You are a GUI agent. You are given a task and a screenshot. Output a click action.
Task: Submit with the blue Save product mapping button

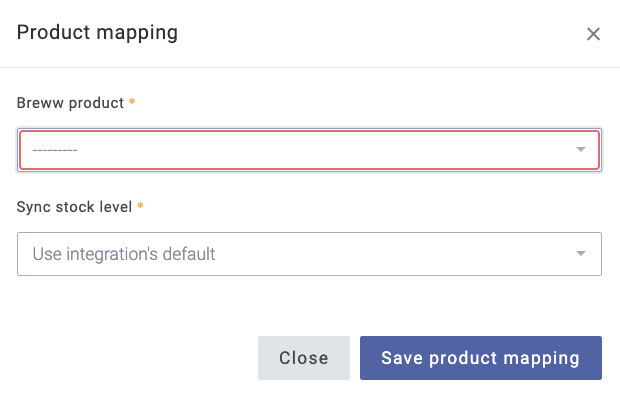481,358
